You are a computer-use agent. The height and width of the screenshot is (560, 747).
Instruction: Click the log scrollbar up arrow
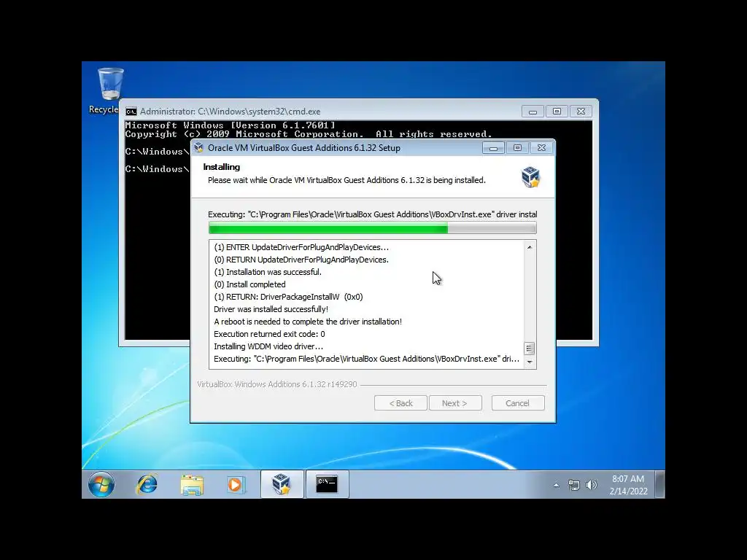530,247
